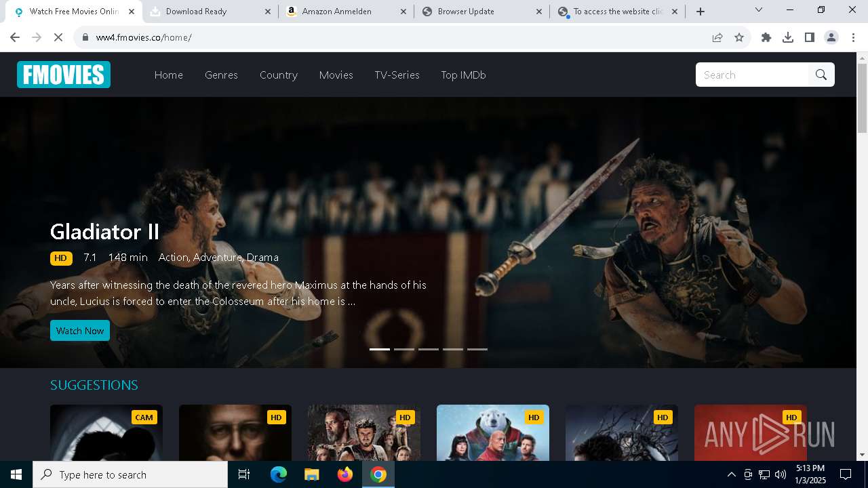Select the first carousel slide indicator
Image resolution: width=868 pixels, height=488 pixels.
pos(380,349)
